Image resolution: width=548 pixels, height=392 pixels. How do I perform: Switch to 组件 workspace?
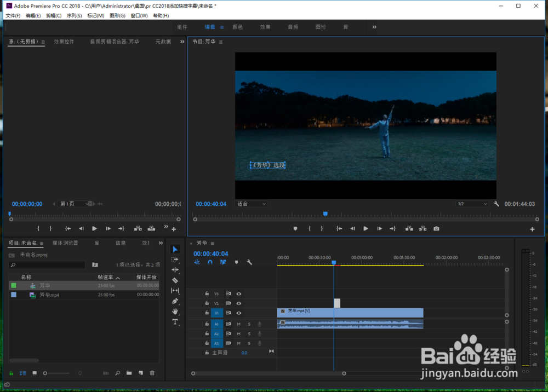pos(182,27)
